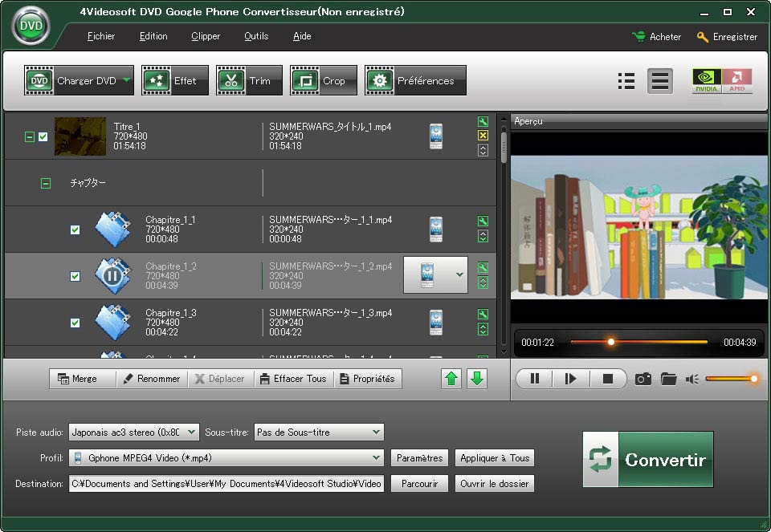
Task: Click the Chapitre_1_3 wrench settings icon
Action: pyautogui.click(x=483, y=315)
